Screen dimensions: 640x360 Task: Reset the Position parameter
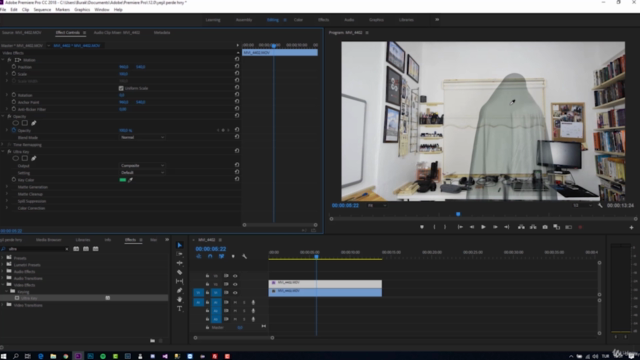click(237, 66)
